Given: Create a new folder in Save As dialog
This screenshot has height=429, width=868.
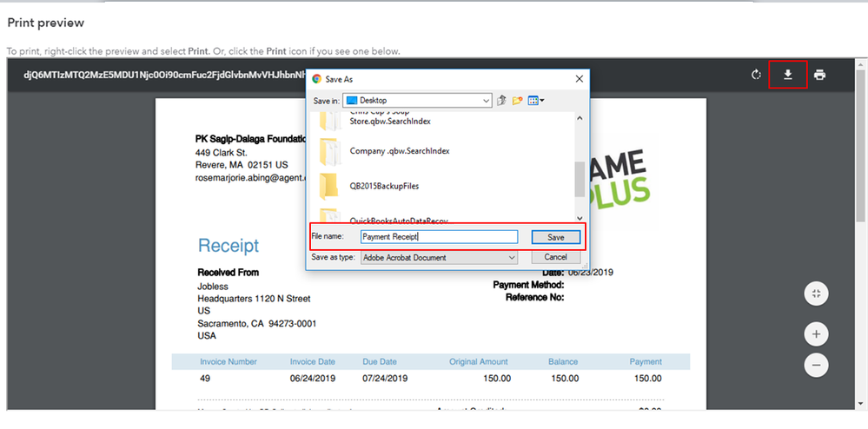Looking at the screenshot, I should pyautogui.click(x=517, y=101).
